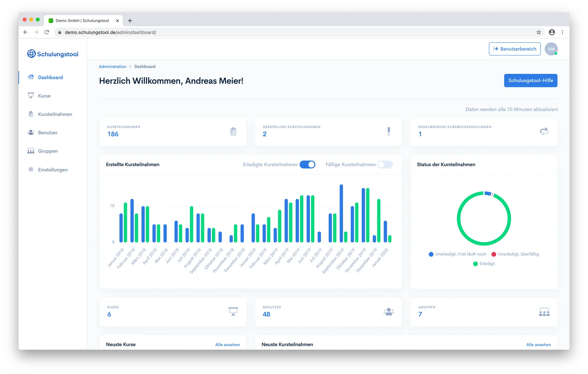
Task: Click the Administration breadcrumb link
Action: (x=112, y=66)
